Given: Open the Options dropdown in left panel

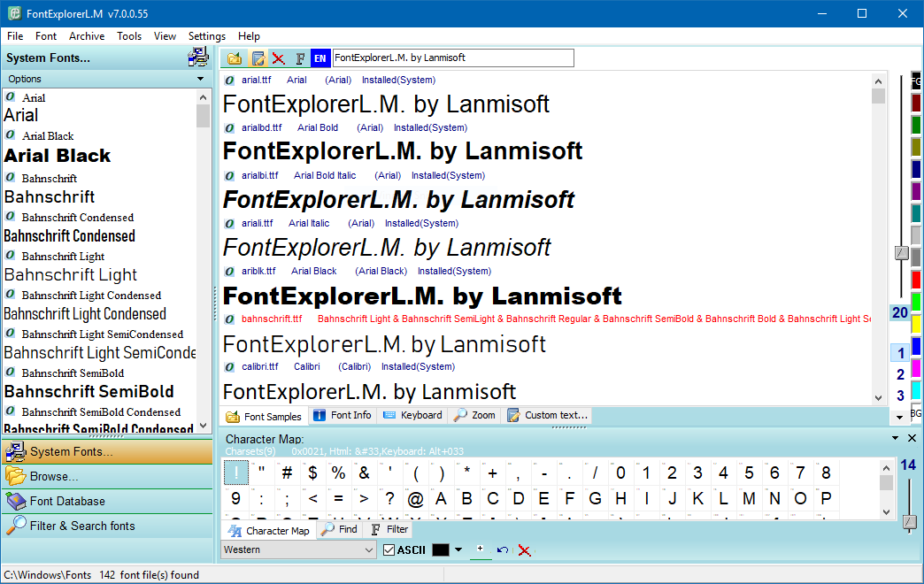Looking at the screenshot, I should coord(200,79).
